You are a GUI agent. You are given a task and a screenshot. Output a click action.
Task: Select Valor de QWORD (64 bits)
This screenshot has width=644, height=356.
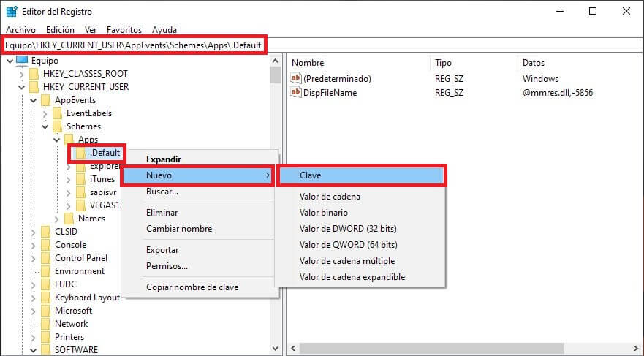click(361, 245)
